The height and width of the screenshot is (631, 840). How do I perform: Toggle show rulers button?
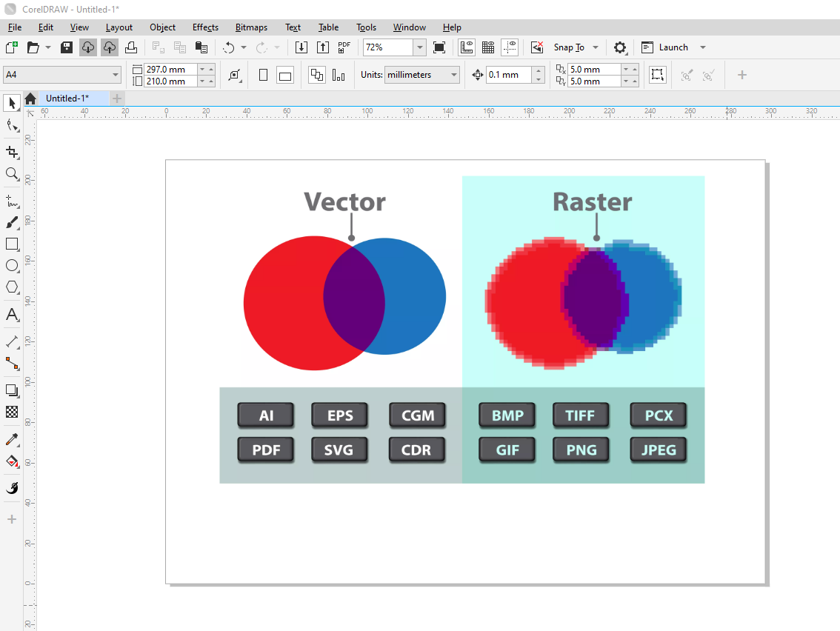point(467,47)
